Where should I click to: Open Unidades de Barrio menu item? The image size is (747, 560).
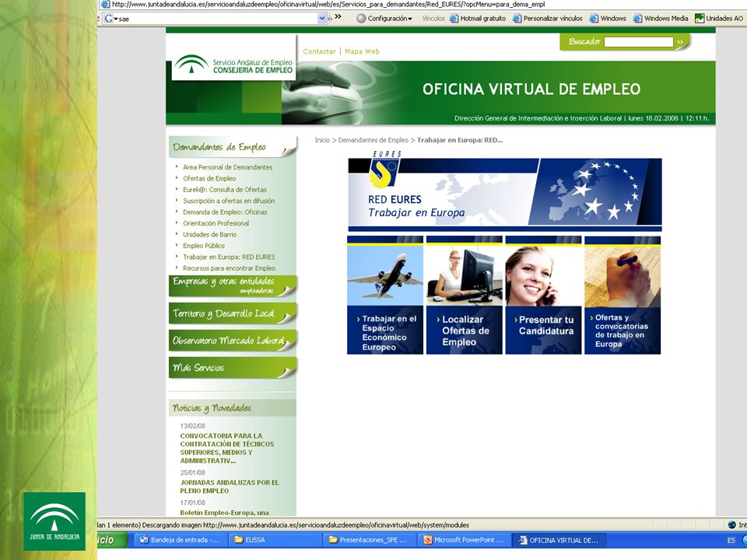(209, 234)
